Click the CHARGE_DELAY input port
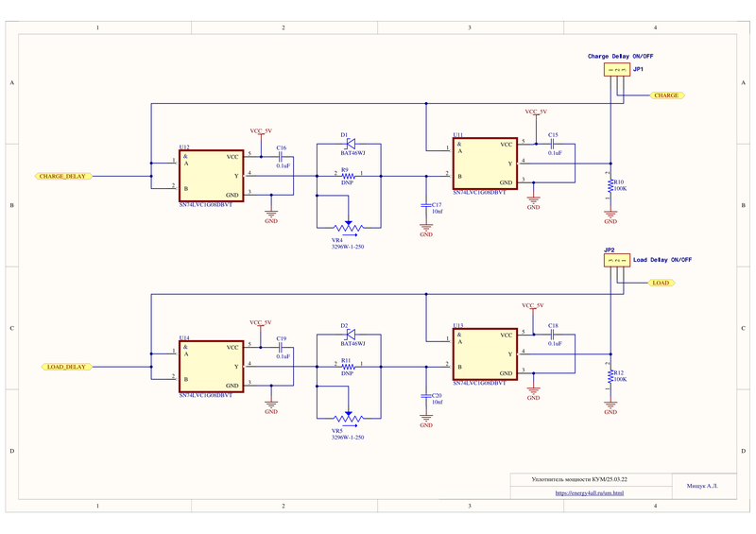 click(63, 177)
